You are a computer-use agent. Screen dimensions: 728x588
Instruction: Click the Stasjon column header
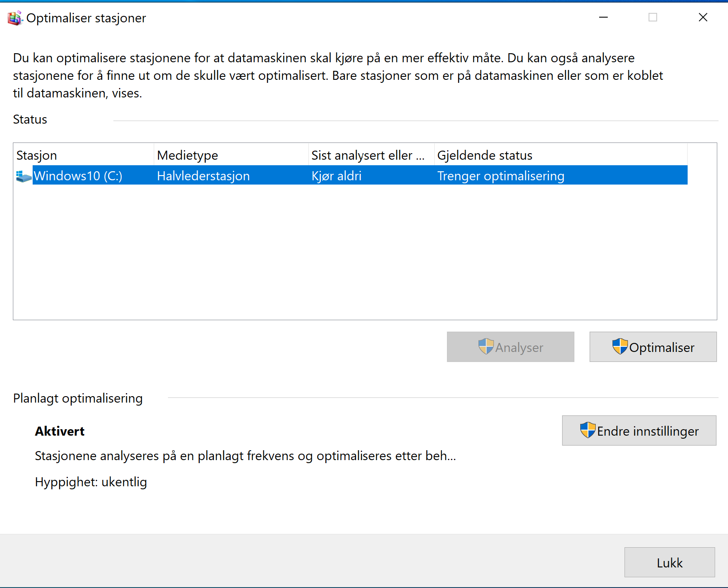tap(37, 155)
